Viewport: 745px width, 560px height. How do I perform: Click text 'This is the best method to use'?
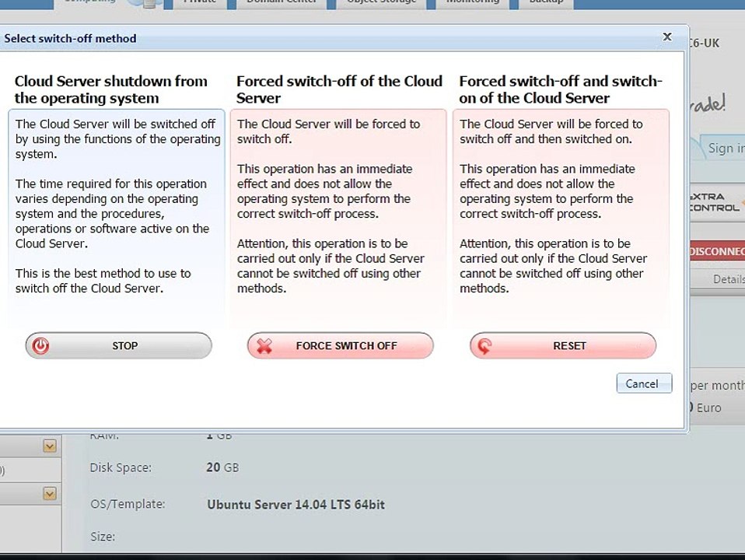(x=96, y=273)
